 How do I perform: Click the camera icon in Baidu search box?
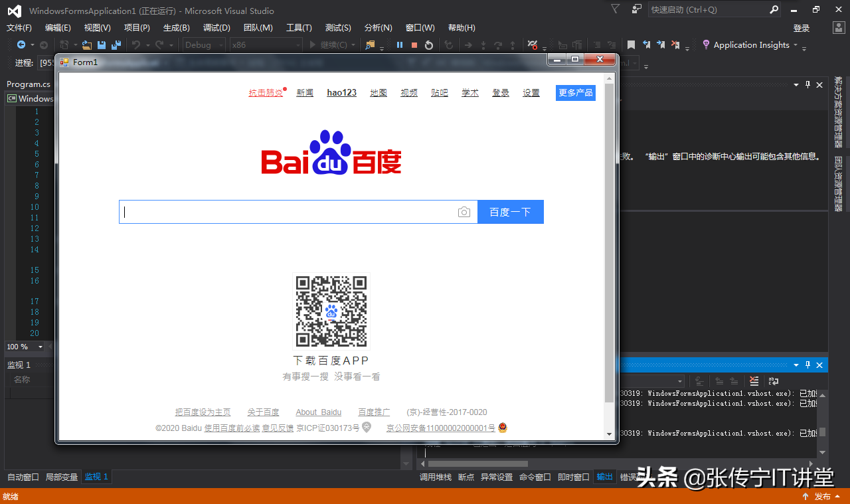coord(464,212)
